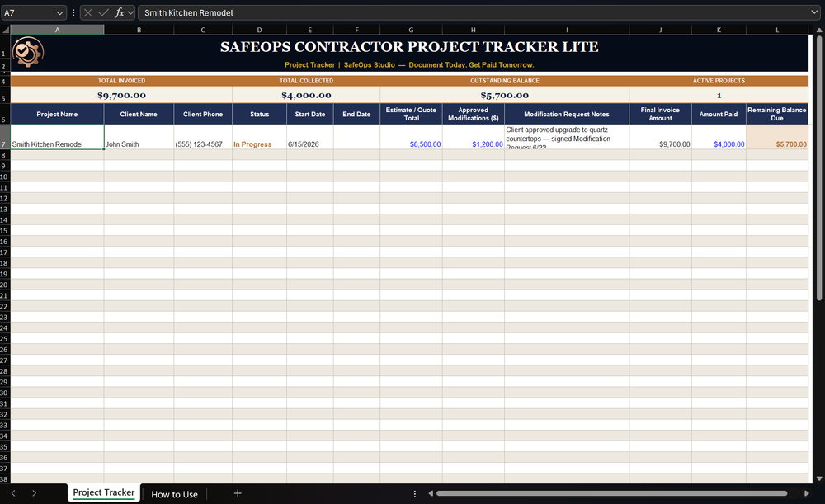Select column L header
The image size is (825, 504).
777,30
